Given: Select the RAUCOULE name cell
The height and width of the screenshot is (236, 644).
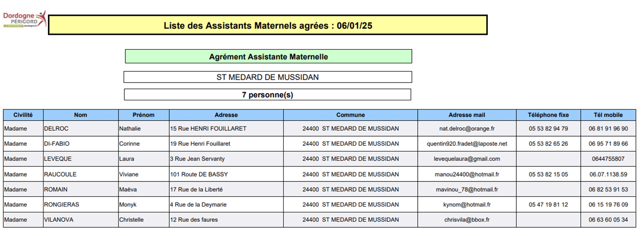Looking at the screenshot, I should 60,174.
